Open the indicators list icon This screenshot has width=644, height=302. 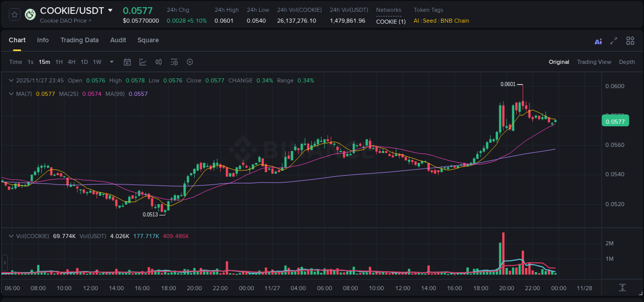pyautogui.click(x=174, y=62)
